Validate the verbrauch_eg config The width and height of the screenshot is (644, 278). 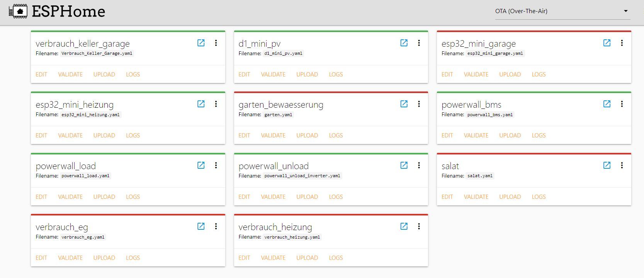tap(70, 258)
